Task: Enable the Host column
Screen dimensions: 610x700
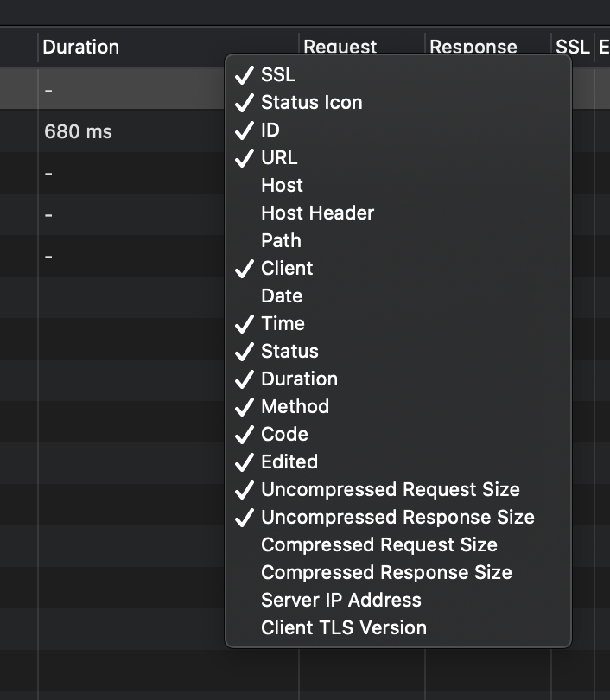Action: (x=398, y=185)
